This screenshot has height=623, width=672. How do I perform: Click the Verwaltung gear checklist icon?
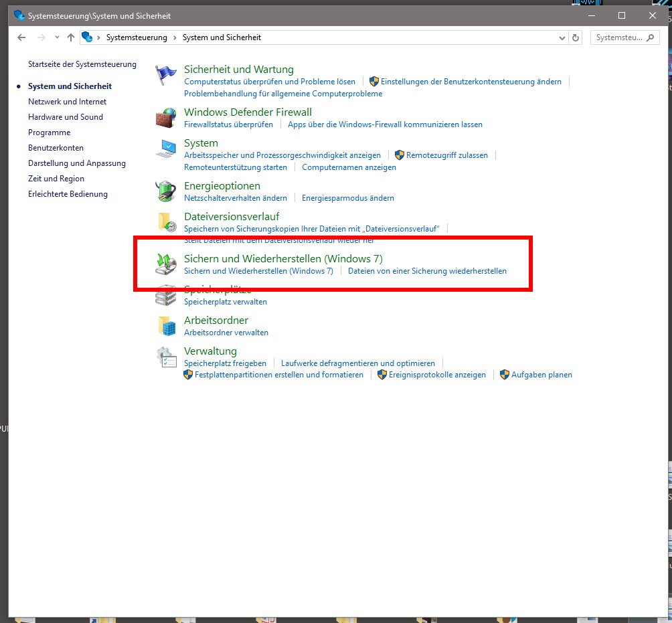pyautogui.click(x=166, y=357)
